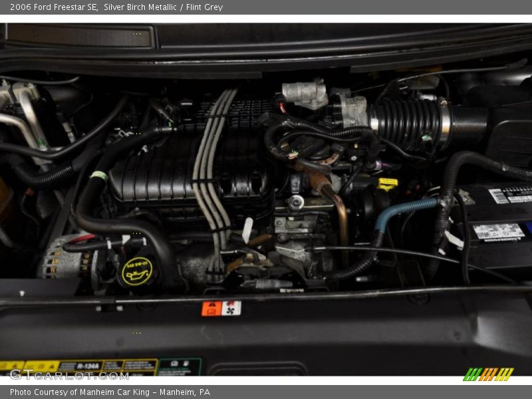The height and width of the screenshot is (399, 532).
Task: Click the title text 2006 Ford Freestar SE
Action: pos(50,7)
